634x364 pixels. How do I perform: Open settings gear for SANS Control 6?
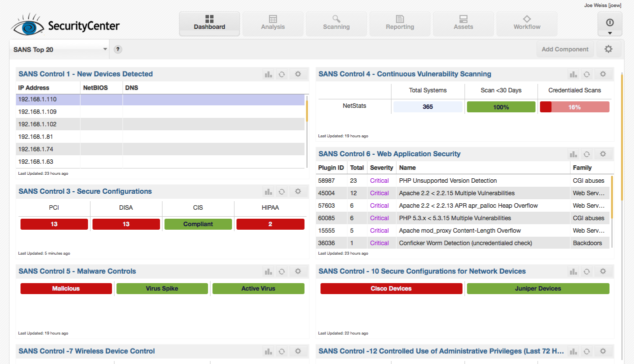click(603, 154)
